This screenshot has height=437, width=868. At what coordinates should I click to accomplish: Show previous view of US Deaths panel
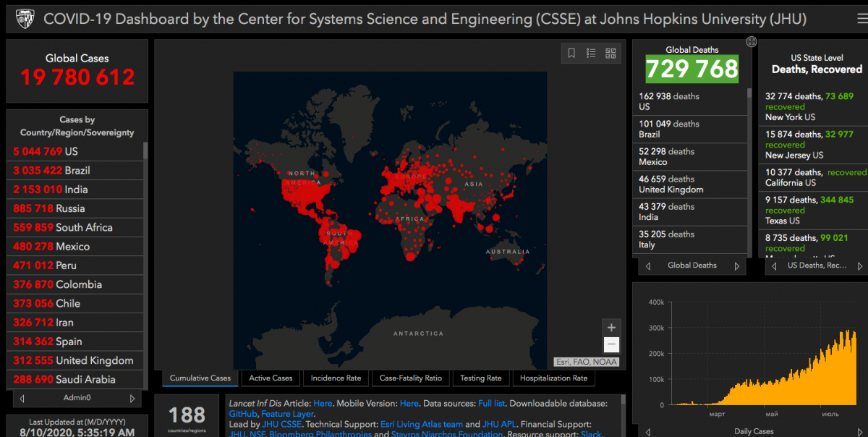(x=774, y=266)
